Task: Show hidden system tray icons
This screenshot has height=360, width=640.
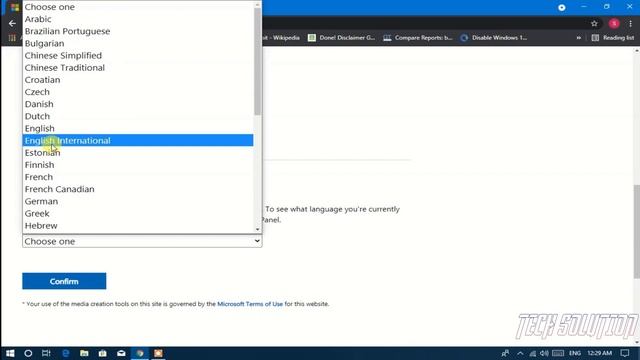Action: click(520, 353)
